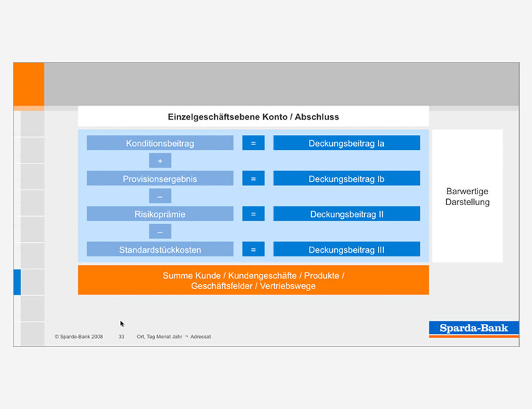Select the equals sign beside Standardstückkosten
This screenshot has width=532, height=409.
(253, 249)
